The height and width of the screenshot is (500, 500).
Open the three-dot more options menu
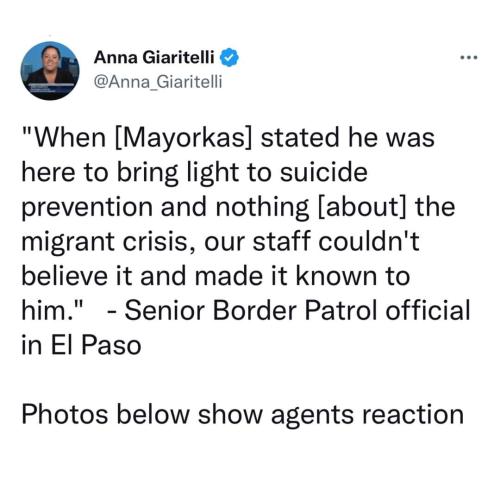click(469, 58)
